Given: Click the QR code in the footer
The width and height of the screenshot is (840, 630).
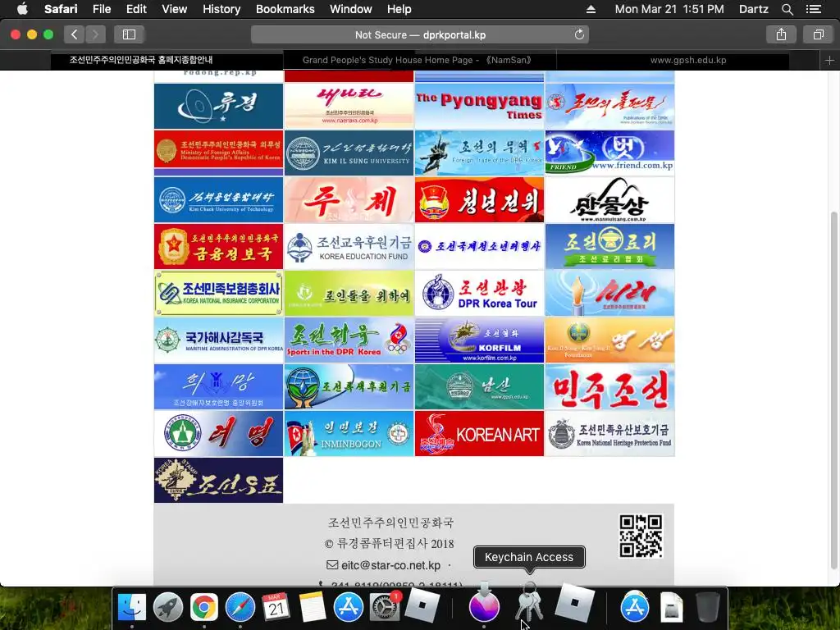Looking at the screenshot, I should (x=641, y=536).
